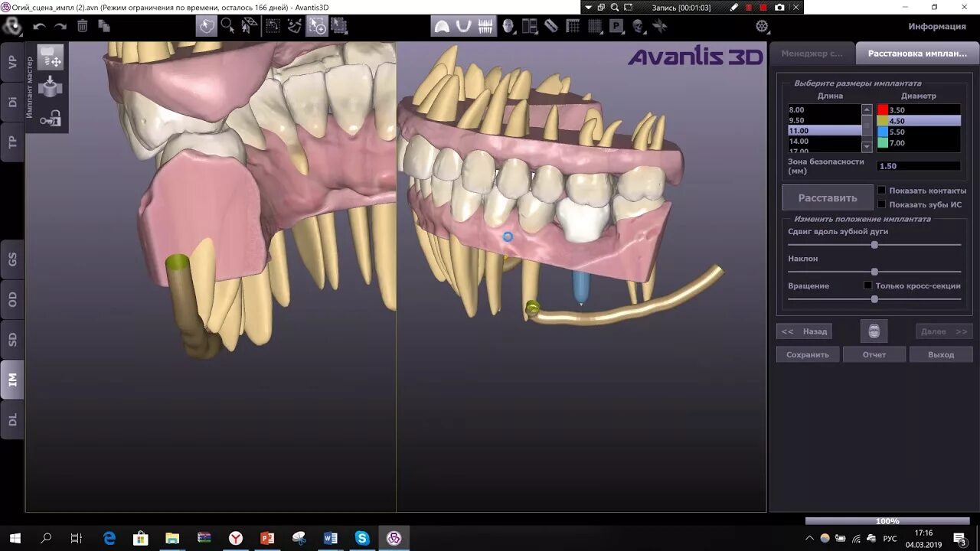980x551 pixels.
Task: Select length 9.50 in Длина list
Action: [x=825, y=120]
